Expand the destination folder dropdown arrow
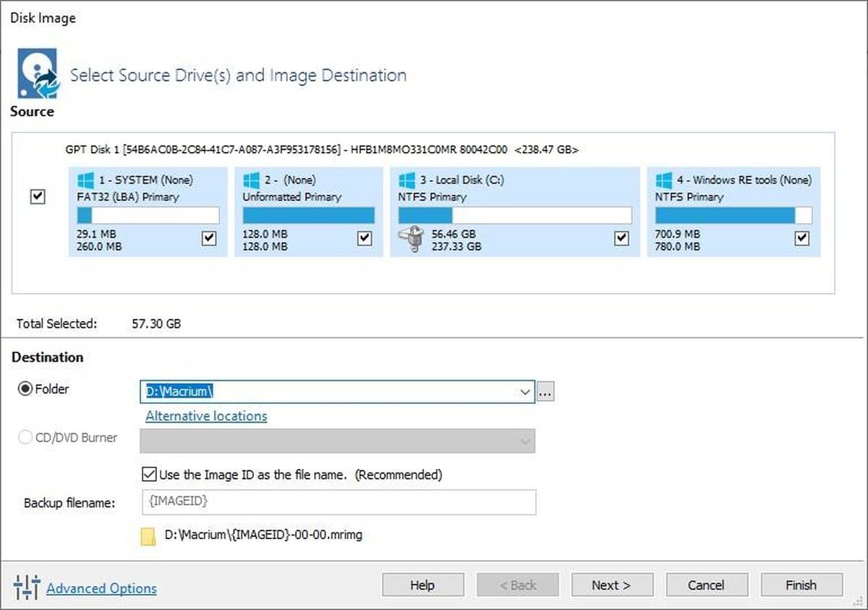 click(x=525, y=392)
